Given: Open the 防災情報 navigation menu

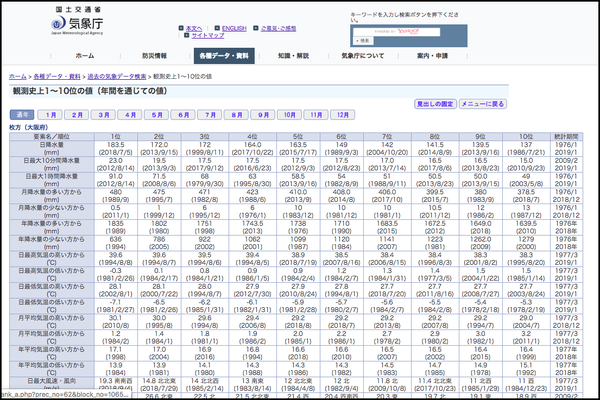Looking at the screenshot, I should [x=154, y=56].
